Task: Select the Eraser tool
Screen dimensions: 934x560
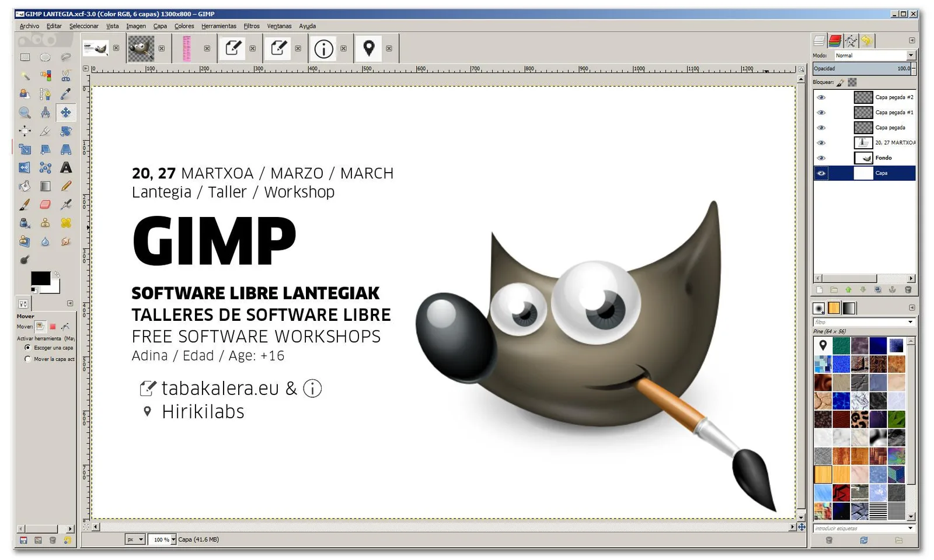Action: click(x=45, y=205)
